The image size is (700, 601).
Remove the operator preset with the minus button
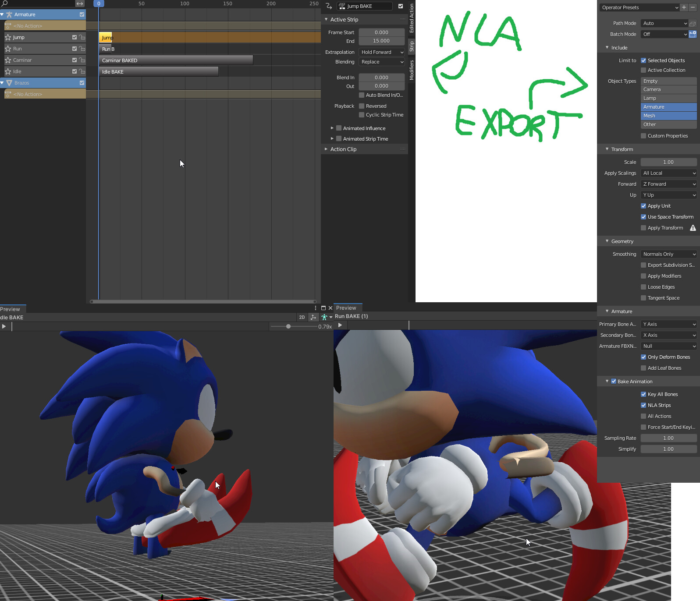coord(693,7)
